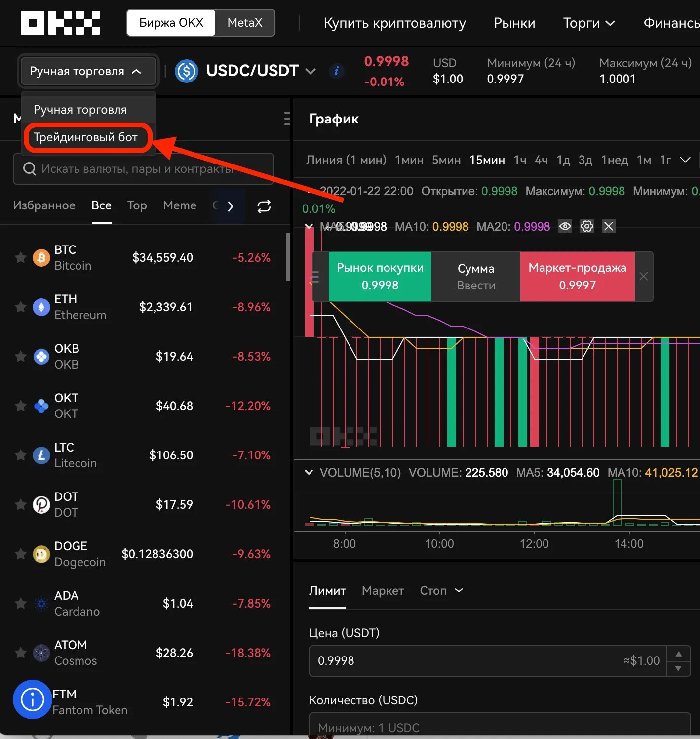Select the Лимит order tab

point(327,591)
